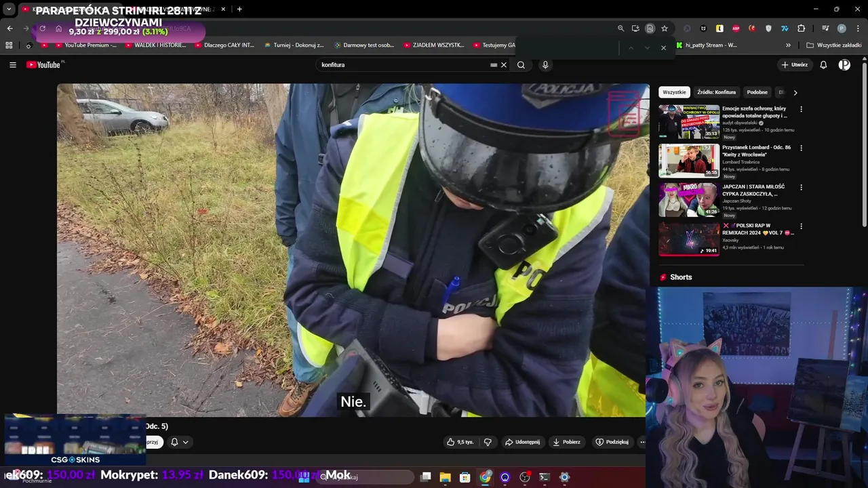Reload the page with the refresh icon
The image size is (868, 488).
point(42,28)
